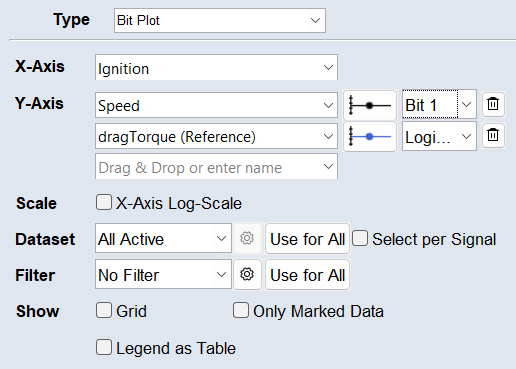Viewport: 516px width, 369px height.
Task: Enable the Grid checkbox
Action: (x=104, y=310)
